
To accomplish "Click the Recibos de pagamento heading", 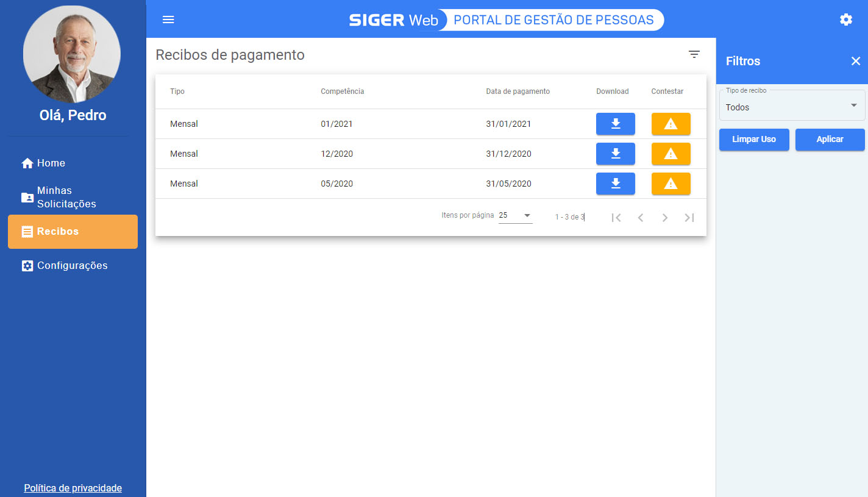I will coord(230,55).
